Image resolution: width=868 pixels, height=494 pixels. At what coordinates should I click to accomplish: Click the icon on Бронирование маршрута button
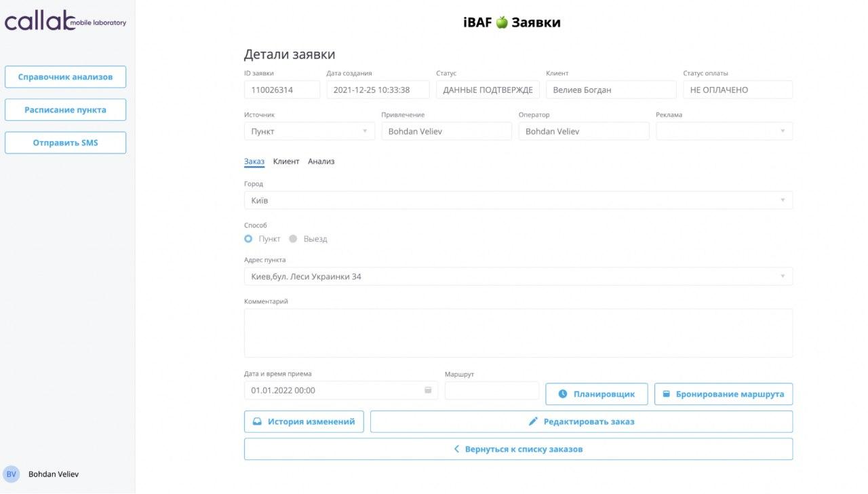tap(666, 394)
